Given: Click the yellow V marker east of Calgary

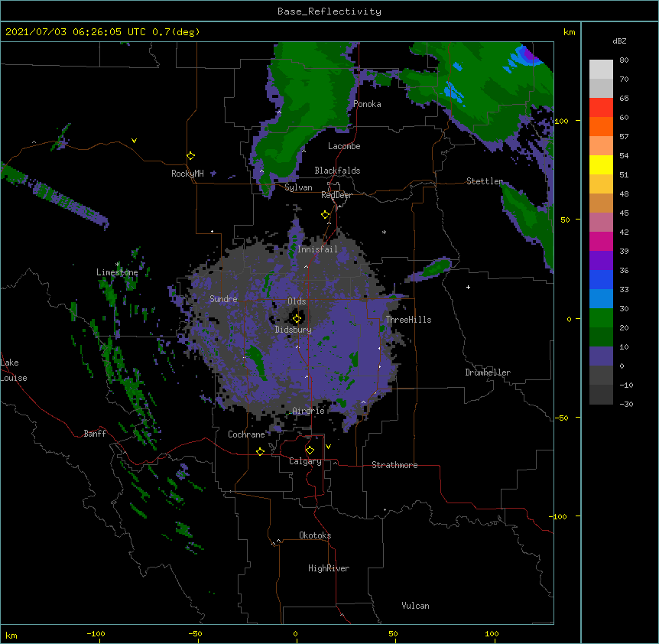Looking at the screenshot, I should point(328,447).
